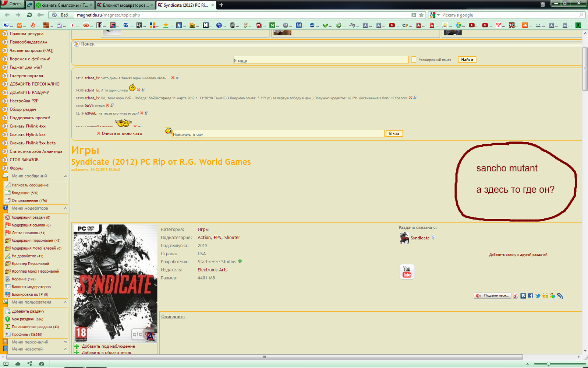Click the 'Поделиться...' share button
This screenshot has height=368, width=588.
tap(492, 296)
